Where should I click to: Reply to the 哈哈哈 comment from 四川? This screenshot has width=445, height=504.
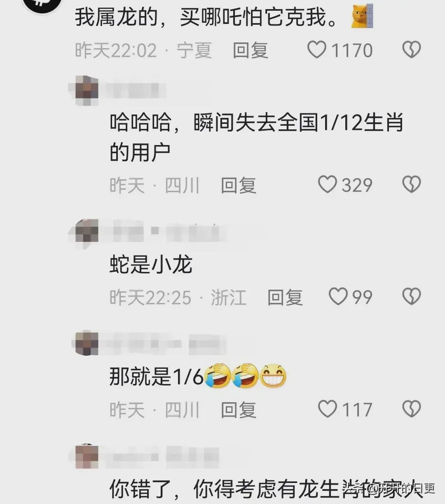point(239,185)
